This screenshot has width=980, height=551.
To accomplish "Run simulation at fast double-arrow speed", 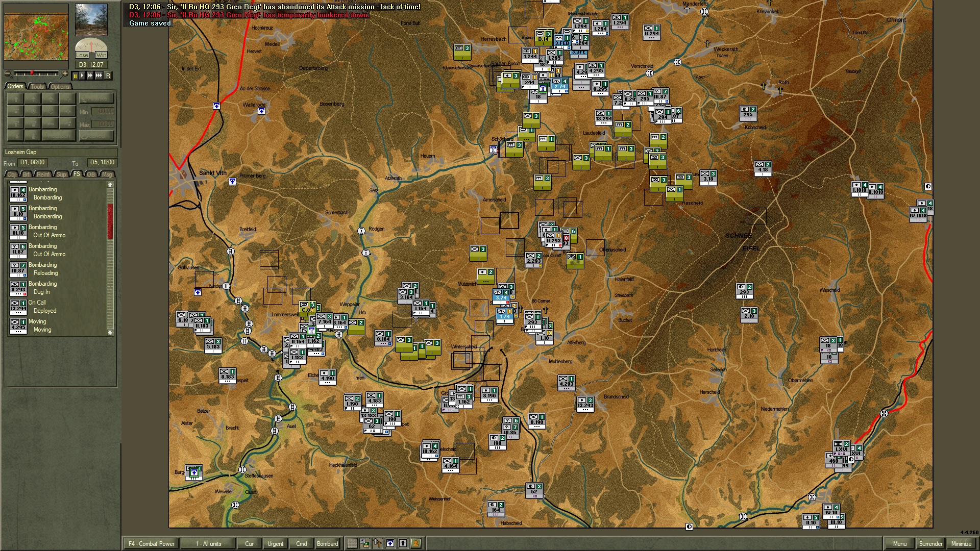I will (90, 76).
